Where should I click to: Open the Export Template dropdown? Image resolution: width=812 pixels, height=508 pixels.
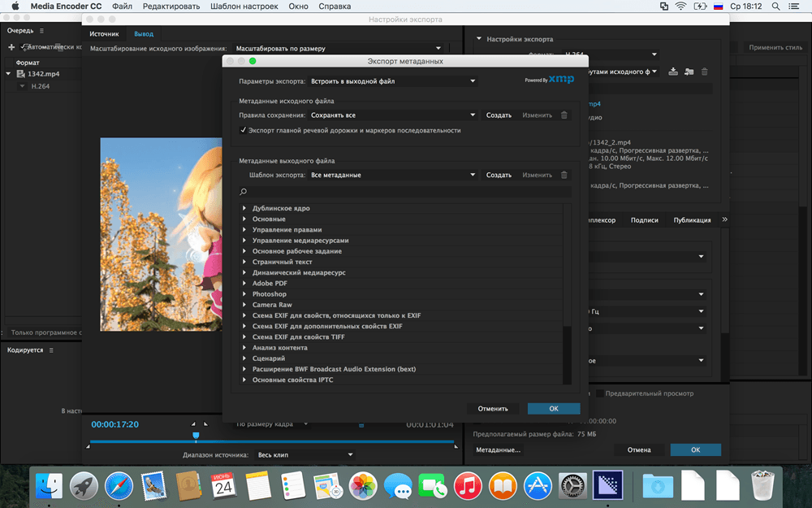pos(392,175)
